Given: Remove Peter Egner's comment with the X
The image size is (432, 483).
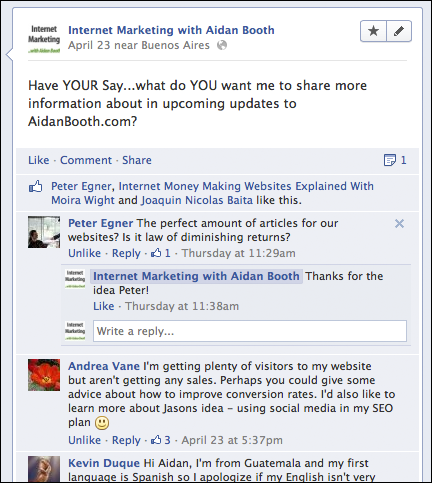Looking at the screenshot, I should pos(399,223).
